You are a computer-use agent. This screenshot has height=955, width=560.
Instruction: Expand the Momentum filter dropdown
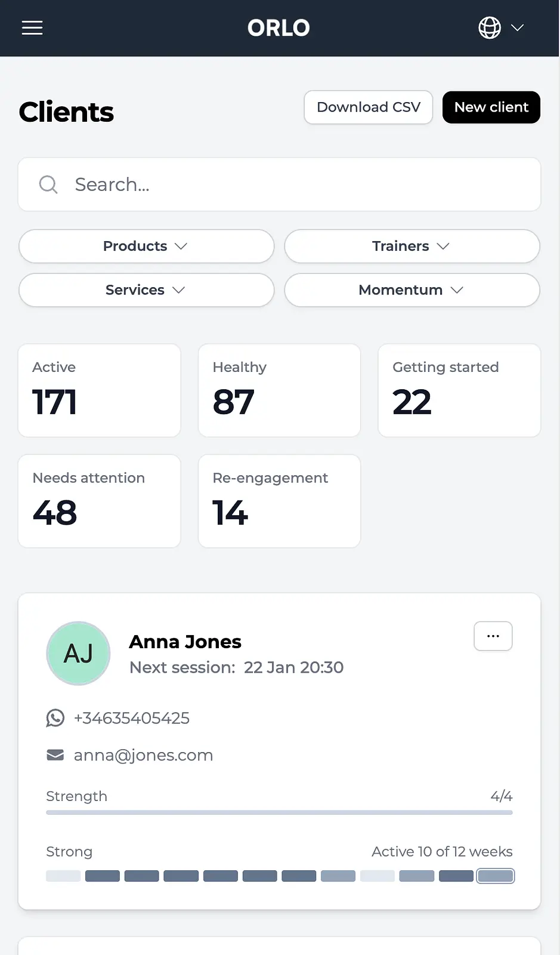(412, 289)
